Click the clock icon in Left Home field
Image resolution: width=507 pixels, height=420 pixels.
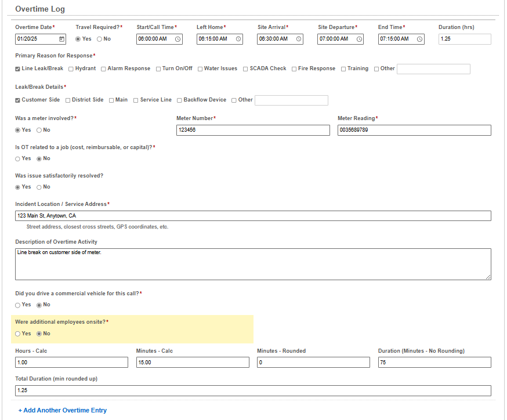coord(238,39)
